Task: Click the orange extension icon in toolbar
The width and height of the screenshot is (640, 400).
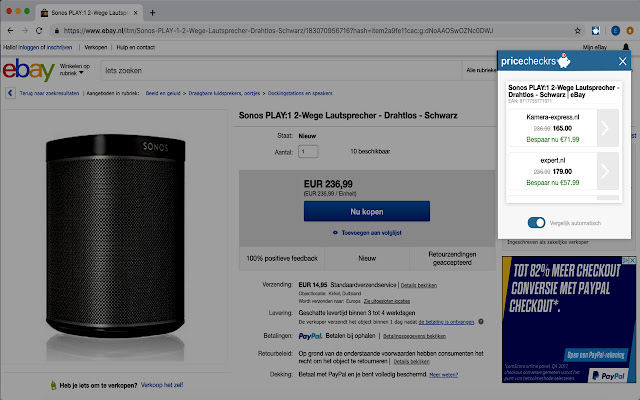Action: (x=630, y=31)
